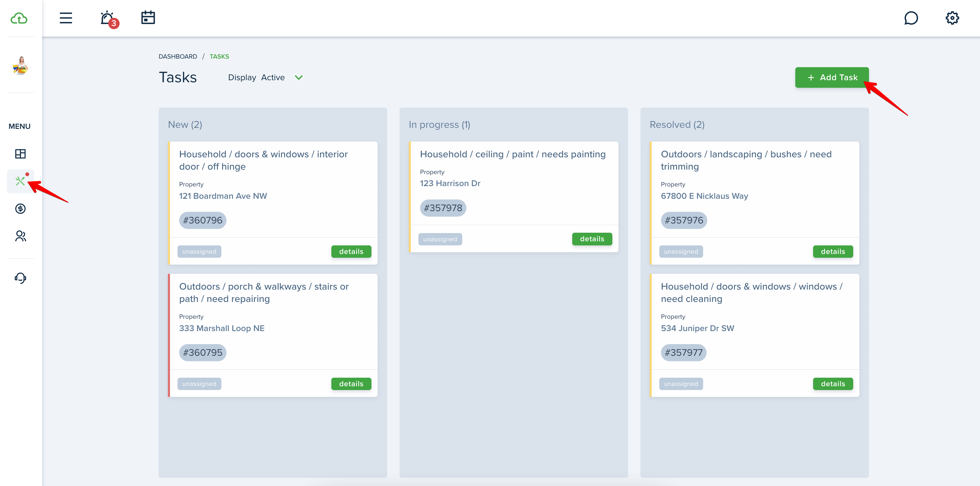Image resolution: width=980 pixels, height=486 pixels.
Task: Expand the Display Active dropdown chevron
Action: [x=299, y=77]
